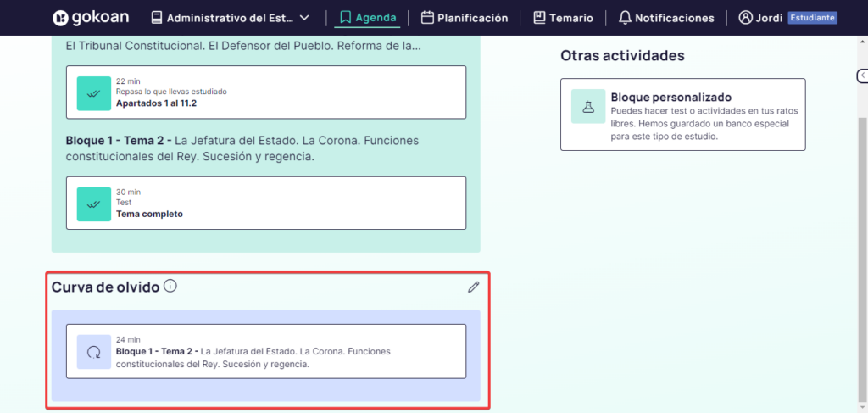
Task: Open the 24 min Bloque 1 Tema 2 review
Action: pos(266,351)
